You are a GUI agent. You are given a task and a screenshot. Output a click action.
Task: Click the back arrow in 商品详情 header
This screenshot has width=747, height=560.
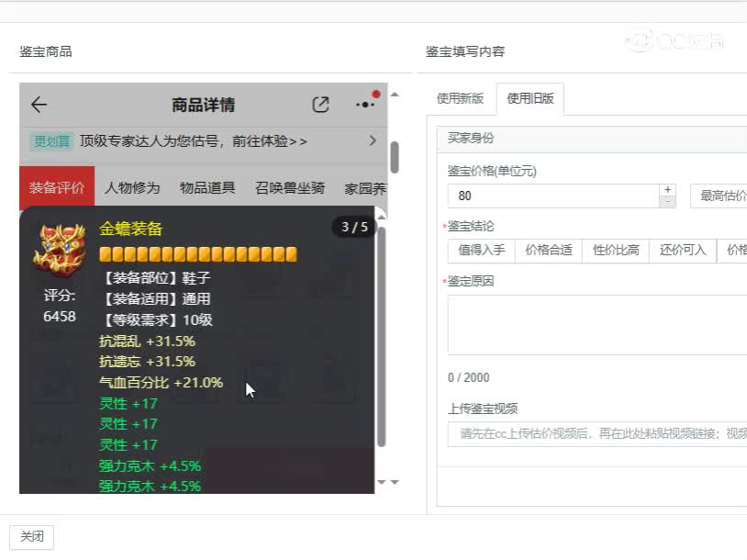(39, 105)
